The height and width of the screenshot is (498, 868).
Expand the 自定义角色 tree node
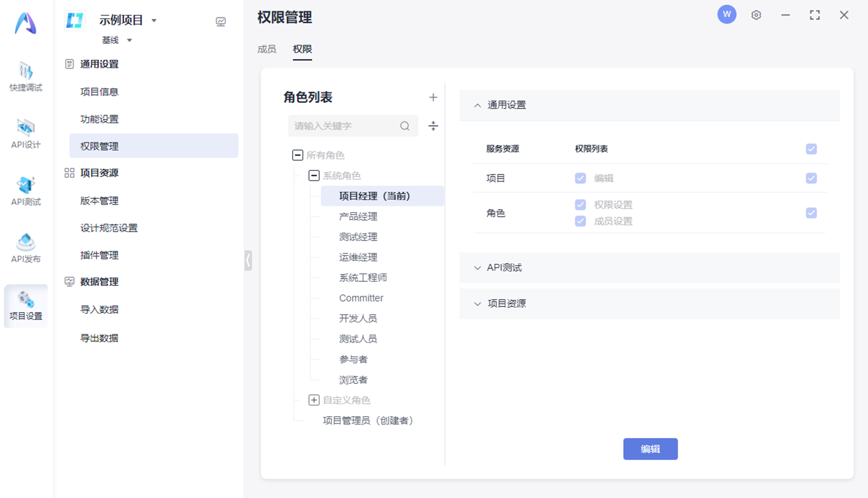(x=314, y=400)
